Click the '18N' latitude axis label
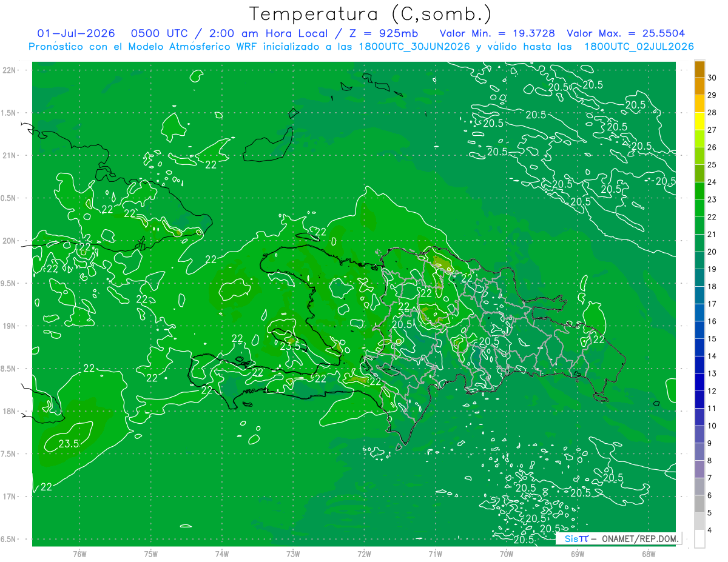 10,412
